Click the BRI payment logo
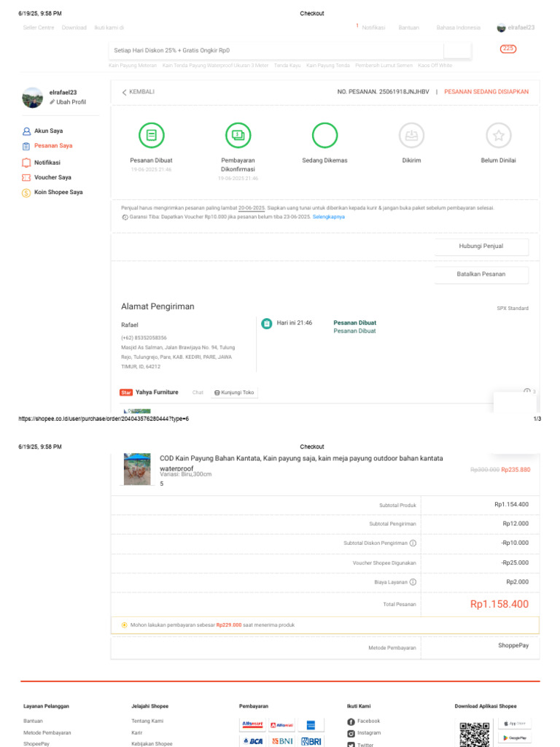The image size is (560, 747). [x=311, y=741]
